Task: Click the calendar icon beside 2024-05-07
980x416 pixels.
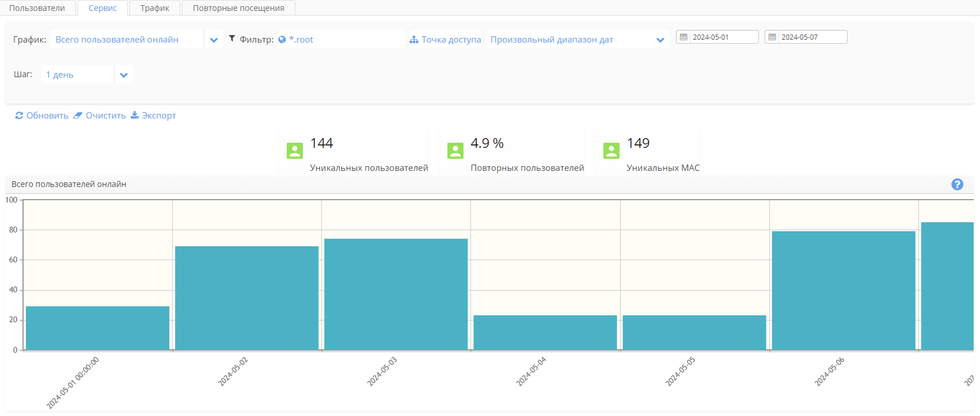Action: pos(772,37)
